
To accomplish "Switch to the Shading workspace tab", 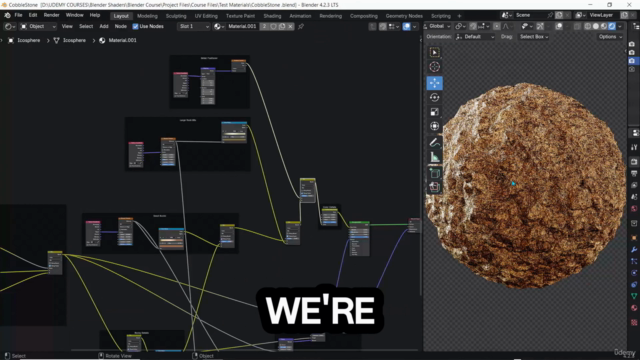I will click(272, 16).
